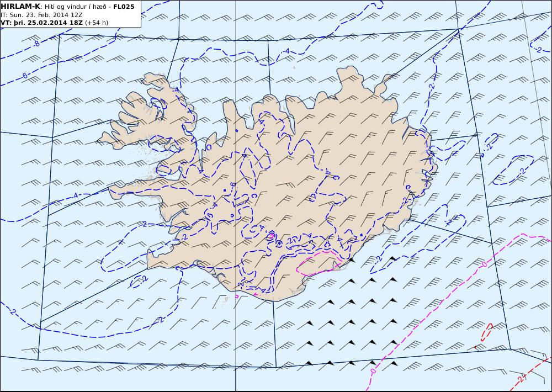Click the valid time '25.02.2014 18Z' text

click(x=56, y=23)
